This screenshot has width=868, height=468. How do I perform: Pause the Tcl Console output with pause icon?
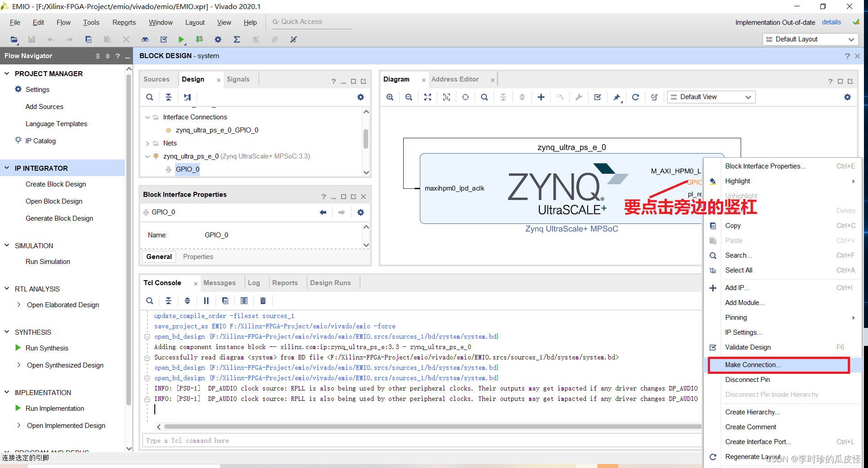tap(206, 300)
